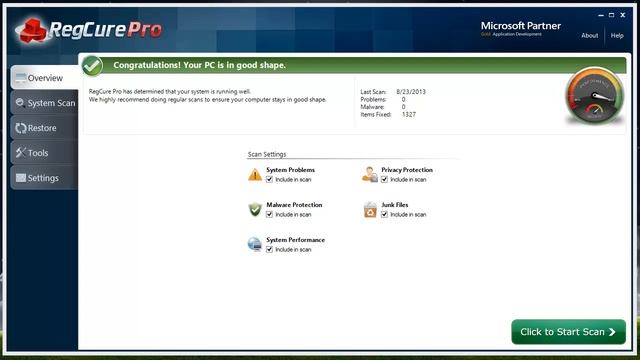Click the Privacy Protection label
The height and width of the screenshot is (360, 640).
(407, 170)
